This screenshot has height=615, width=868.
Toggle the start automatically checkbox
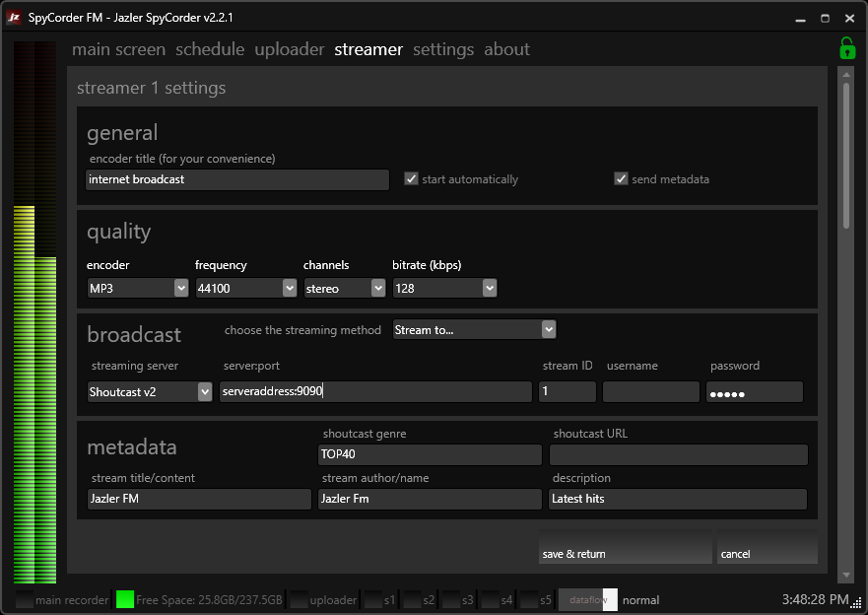click(411, 178)
